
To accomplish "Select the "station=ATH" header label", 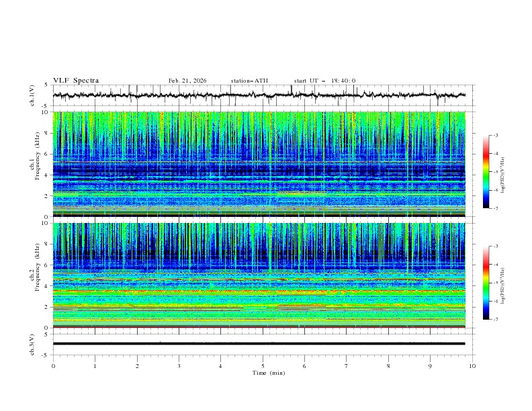I will (249, 81).
